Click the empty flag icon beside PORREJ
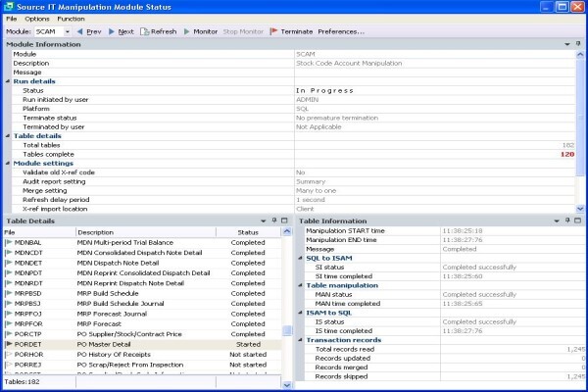Screen dimensions: 588x392 pos(9,365)
